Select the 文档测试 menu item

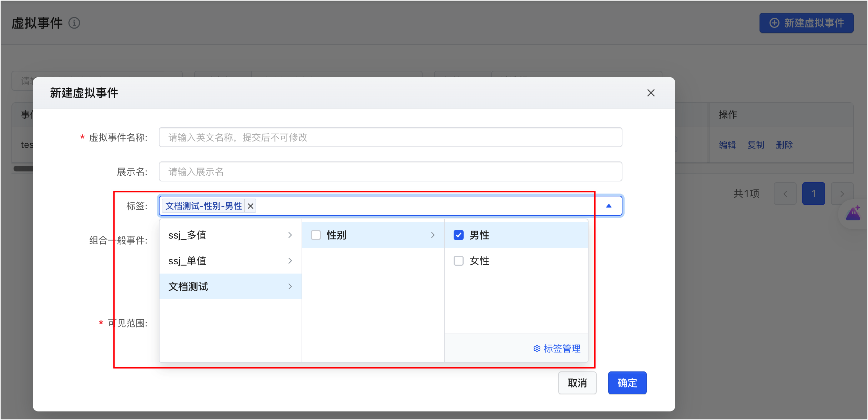point(231,286)
